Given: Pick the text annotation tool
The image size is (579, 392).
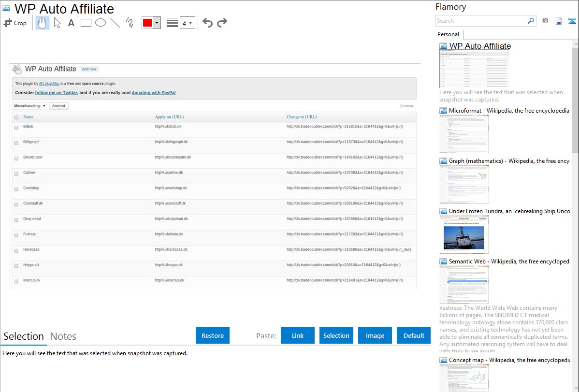Looking at the screenshot, I should (x=71, y=23).
